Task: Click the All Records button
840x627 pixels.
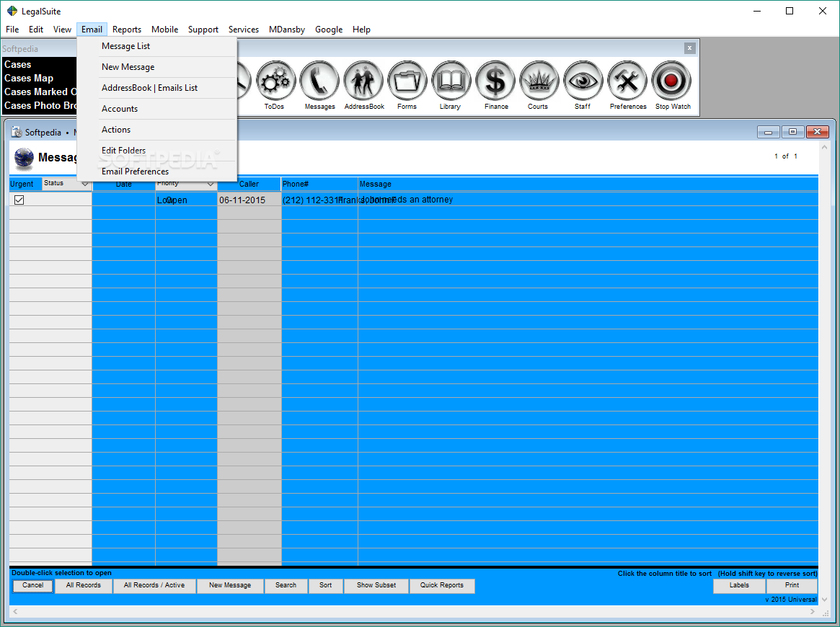Action: click(84, 586)
